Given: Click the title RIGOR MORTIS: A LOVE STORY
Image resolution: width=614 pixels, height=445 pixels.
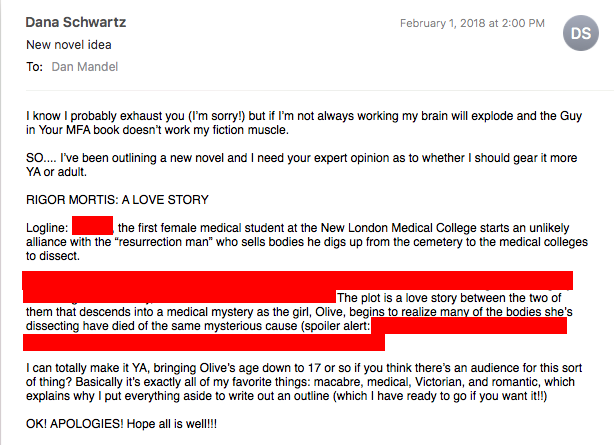Looking at the screenshot, I should click(x=117, y=200).
